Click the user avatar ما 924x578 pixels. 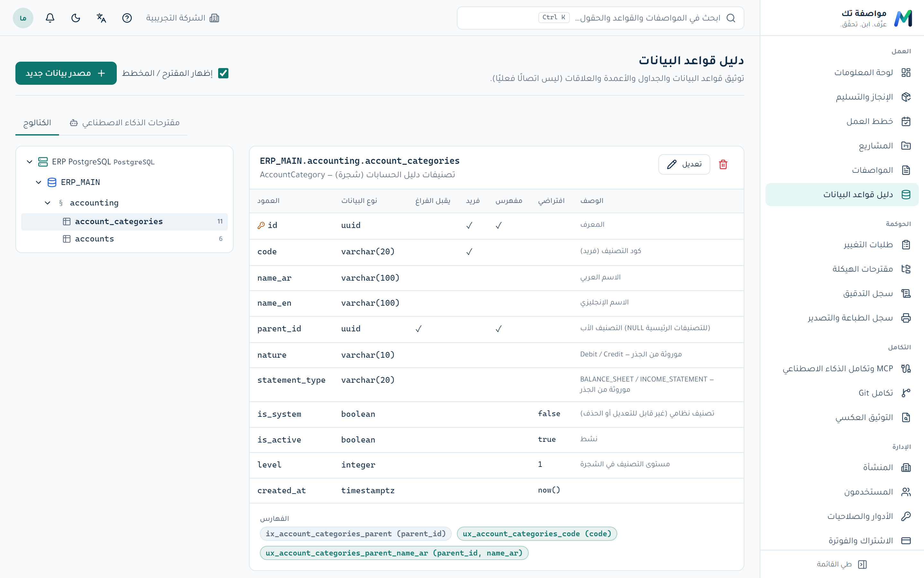click(x=23, y=18)
